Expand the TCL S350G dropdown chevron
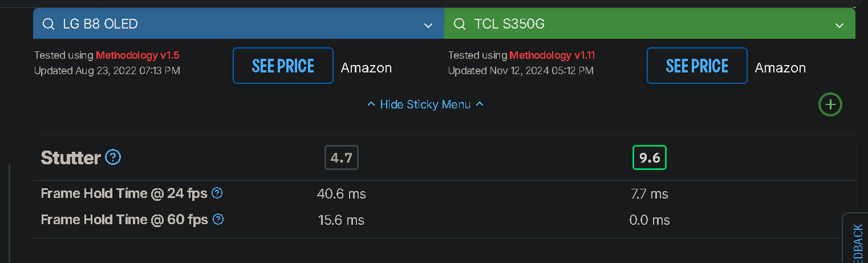 (839, 25)
